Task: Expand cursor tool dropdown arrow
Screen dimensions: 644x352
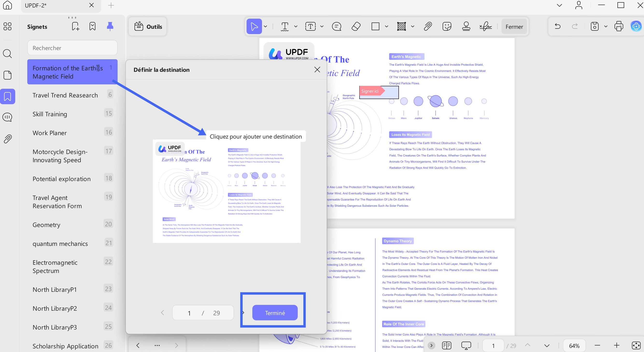Action: click(x=266, y=26)
